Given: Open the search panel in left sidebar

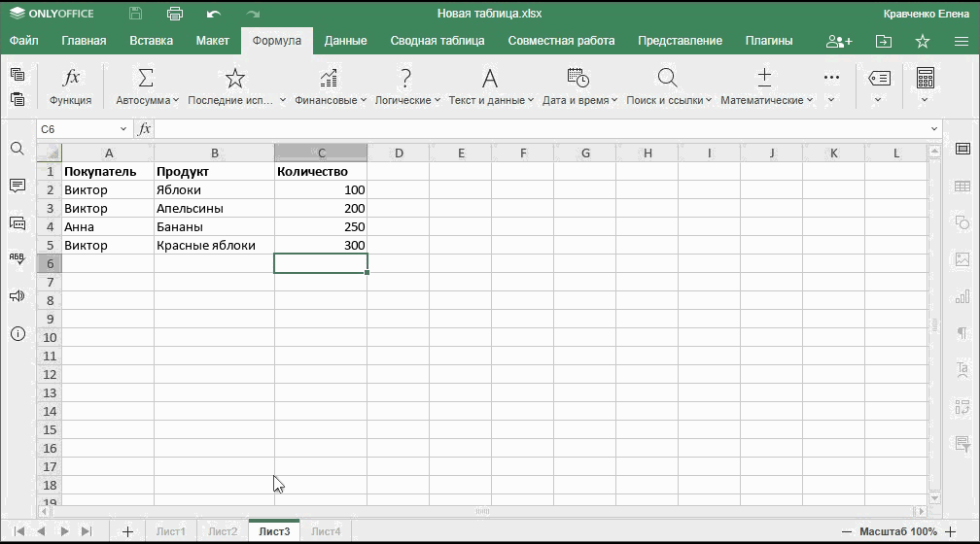Looking at the screenshot, I should pyautogui.click(x=17, y=149).
